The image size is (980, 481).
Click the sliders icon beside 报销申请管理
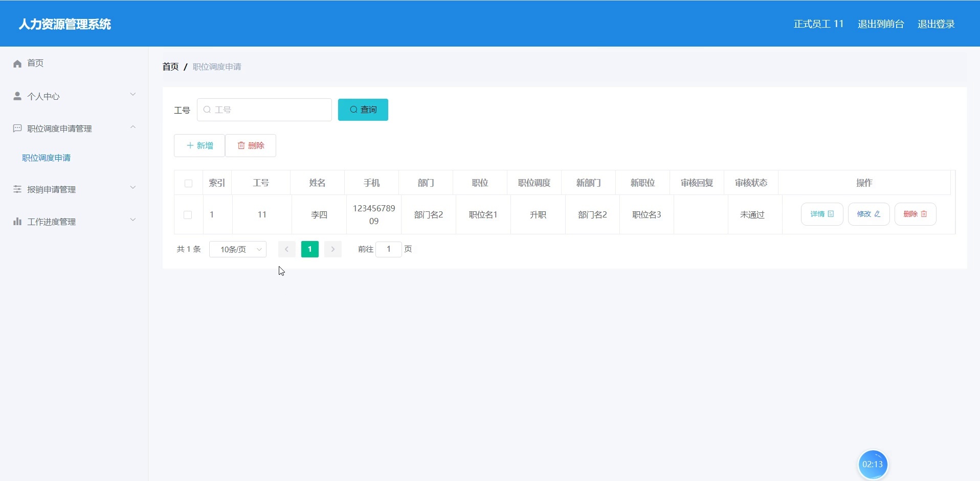tap(17, 189)
